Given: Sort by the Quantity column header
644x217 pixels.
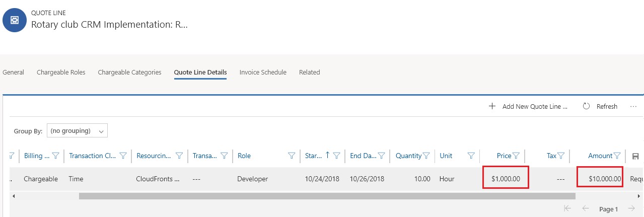Looking at the screenshot, I should pyautogui.click(x=408, y=156).
